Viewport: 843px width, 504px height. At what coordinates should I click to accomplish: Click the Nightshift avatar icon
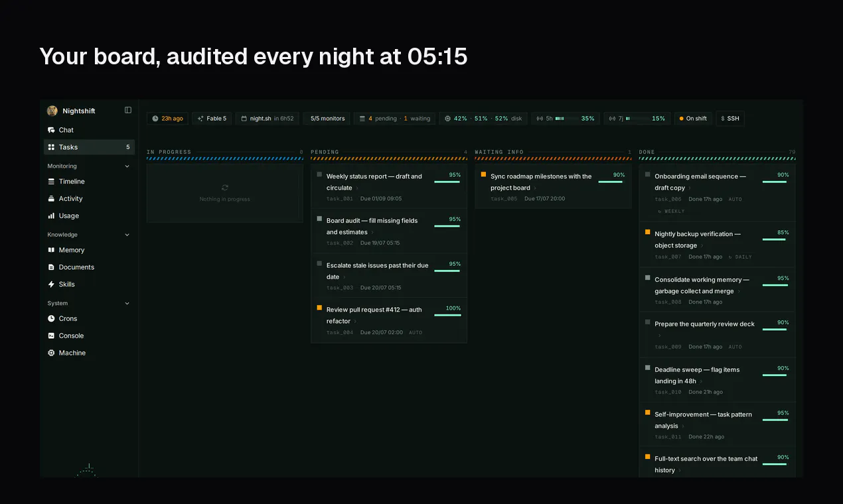[x=52, y=111]
